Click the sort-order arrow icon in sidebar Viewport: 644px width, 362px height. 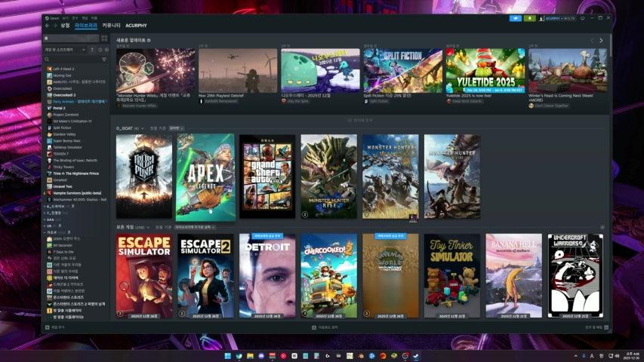(x=92, y=50)
